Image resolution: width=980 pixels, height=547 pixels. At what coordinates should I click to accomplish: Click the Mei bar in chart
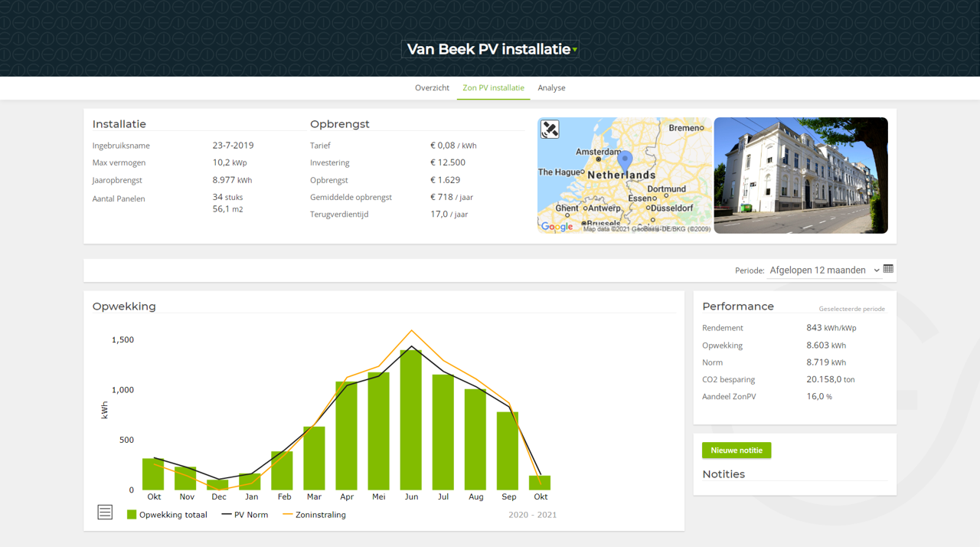coord(379,431)
